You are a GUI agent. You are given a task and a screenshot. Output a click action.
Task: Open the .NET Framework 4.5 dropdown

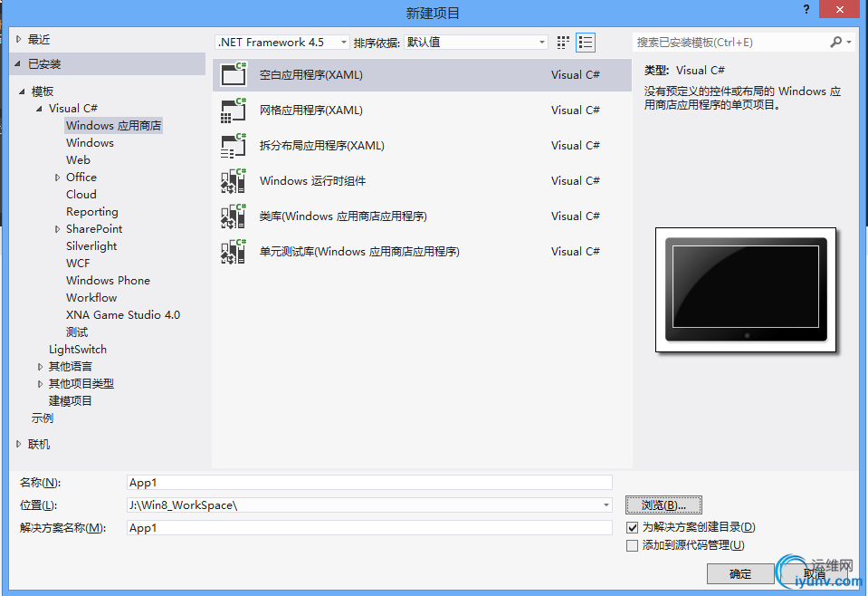[342, 42]
